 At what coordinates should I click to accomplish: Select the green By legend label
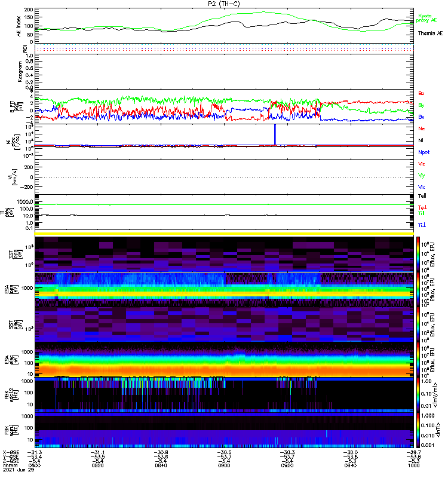[x=421, y=105]
